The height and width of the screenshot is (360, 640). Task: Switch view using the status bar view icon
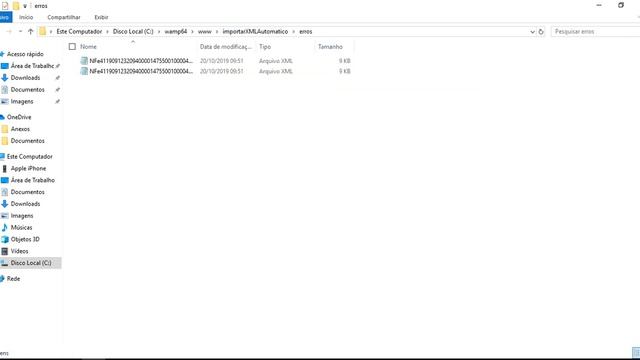[636, 352]
